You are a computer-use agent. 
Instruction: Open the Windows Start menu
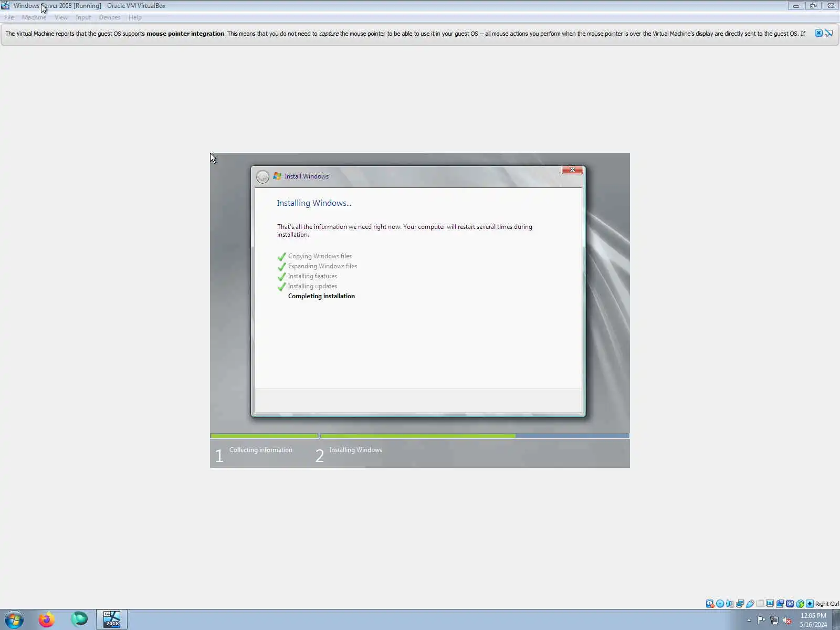click(x=14, y=619)
